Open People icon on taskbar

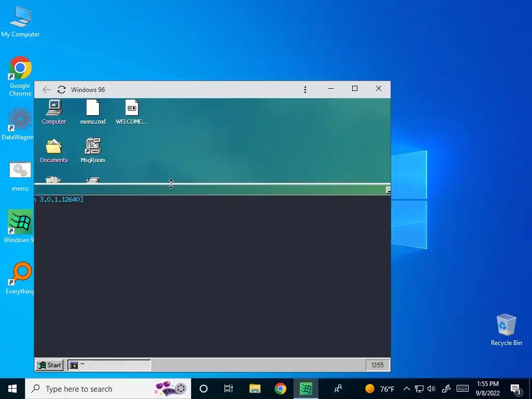(338, 389)
